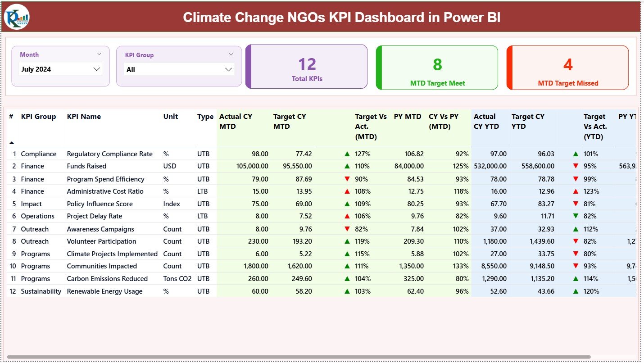Open the KPI Group slicer set to All

click(179, 69)
